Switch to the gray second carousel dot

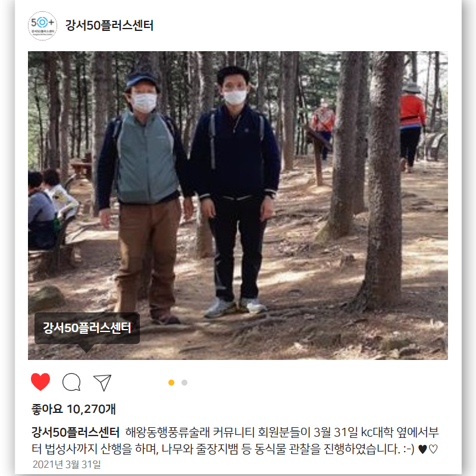184,383
